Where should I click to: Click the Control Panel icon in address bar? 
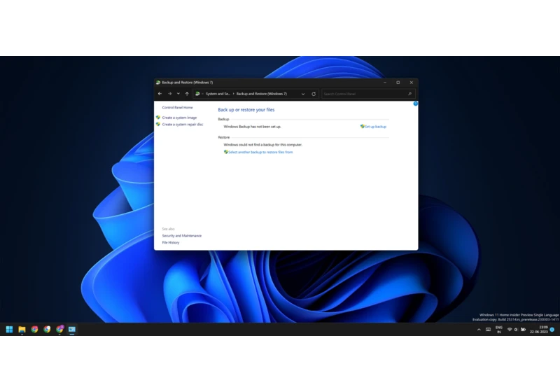(x=197, y=94)
